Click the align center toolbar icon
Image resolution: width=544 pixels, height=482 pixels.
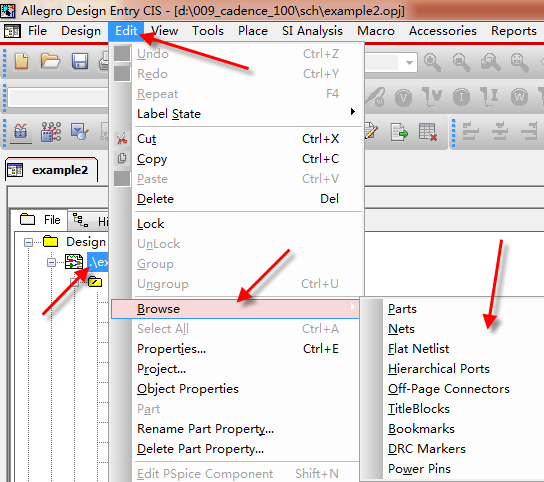point(500,132)
